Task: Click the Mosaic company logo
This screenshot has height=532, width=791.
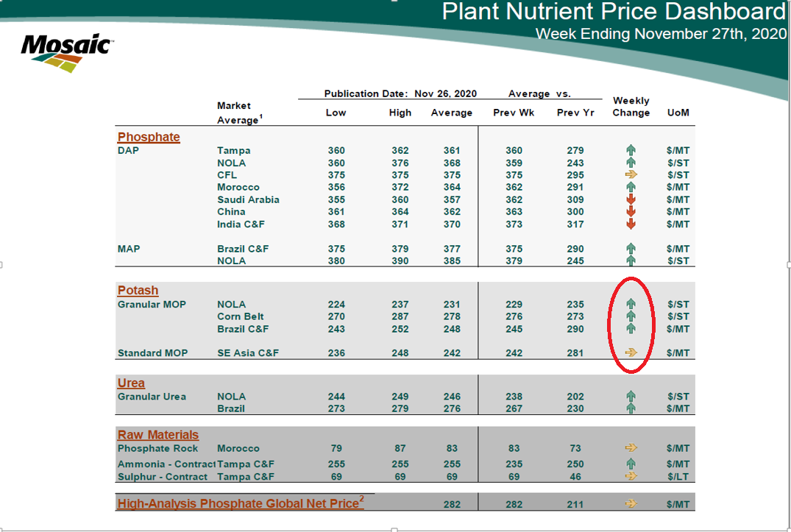Action: point(66,53)
